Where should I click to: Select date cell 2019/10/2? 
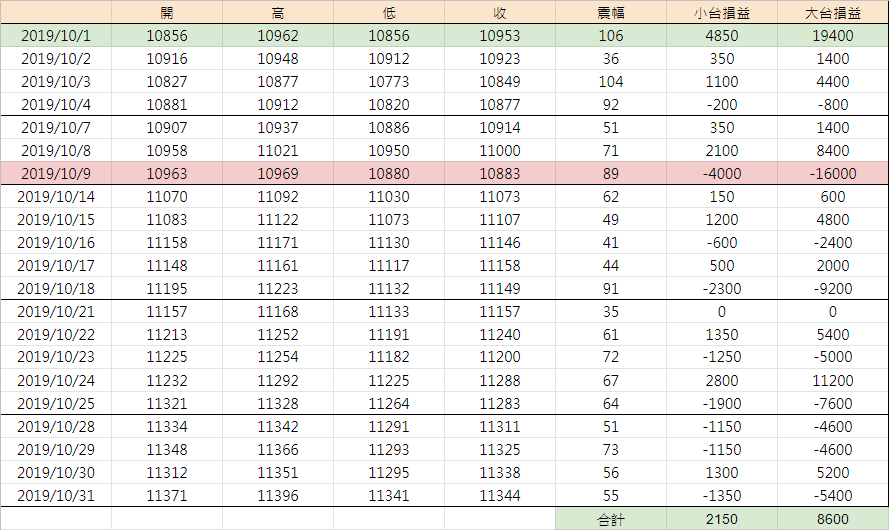(56, 58)
